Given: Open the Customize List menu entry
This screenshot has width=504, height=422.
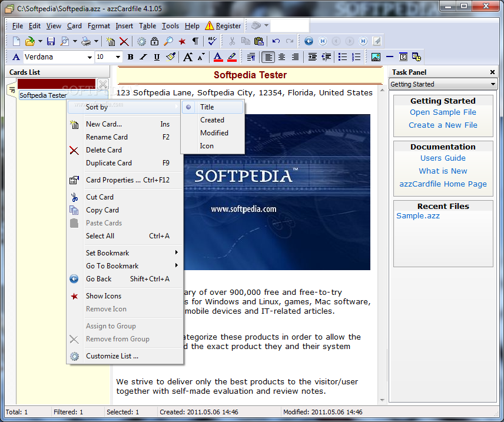Looking at the screenshot, I should pos(125,356).
